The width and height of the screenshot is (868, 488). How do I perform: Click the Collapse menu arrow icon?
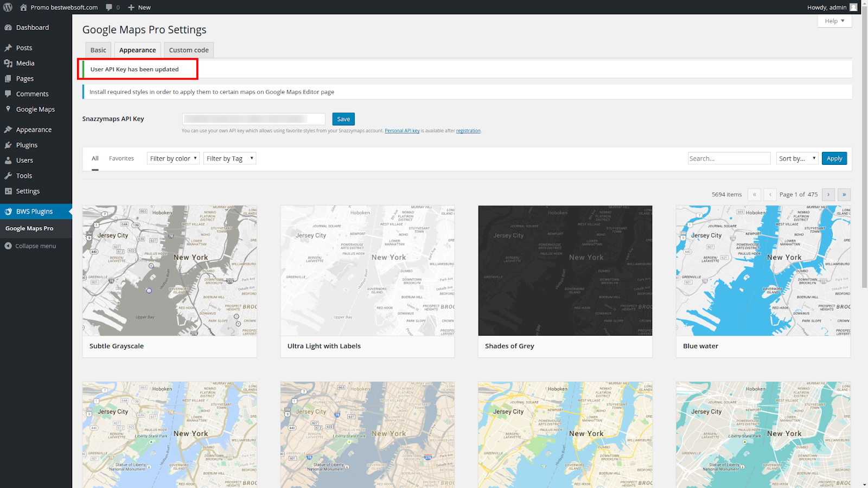pyautogui.click(x=8, y=246)
